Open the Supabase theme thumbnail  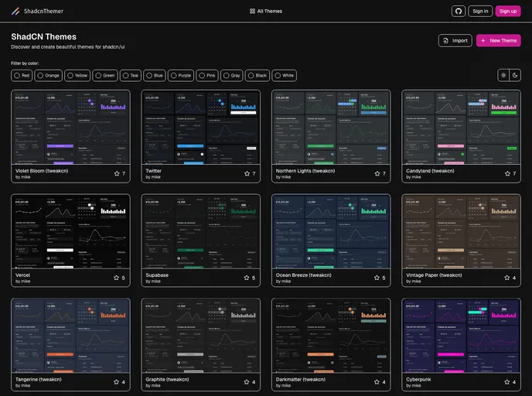click(x=201, y=231)
